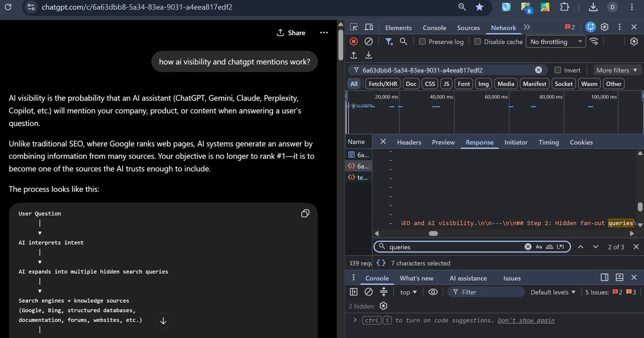
Task: Clear the network filter text with X
Action: (538, 70)
